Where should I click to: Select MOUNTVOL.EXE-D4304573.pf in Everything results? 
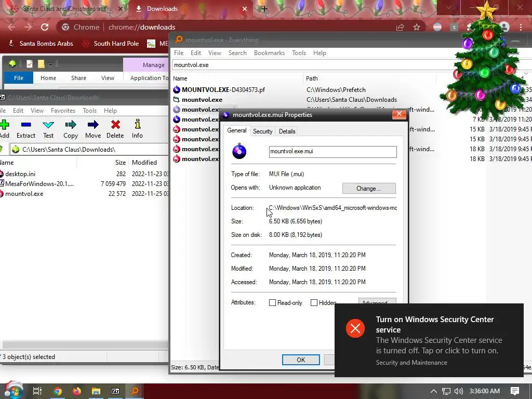coord(223,90)
